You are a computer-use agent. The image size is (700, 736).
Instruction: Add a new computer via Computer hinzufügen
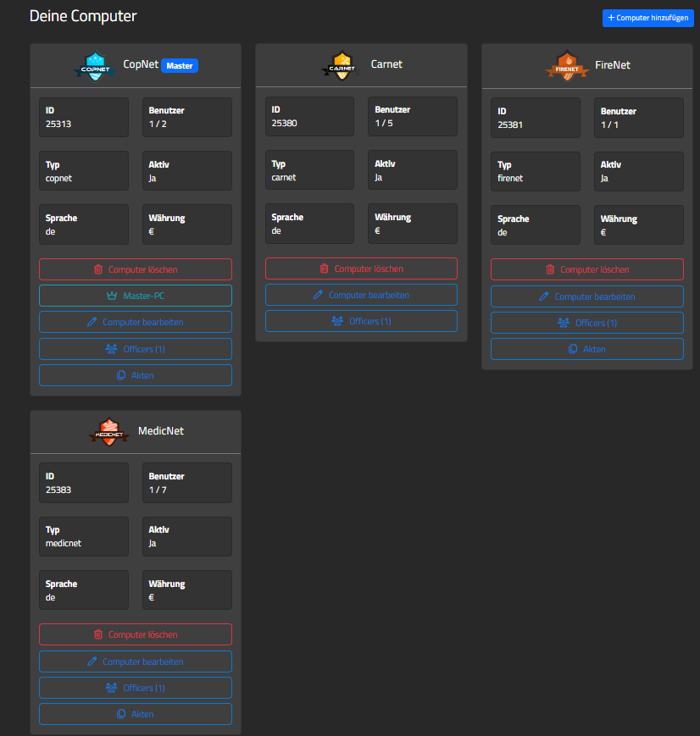point(647,18)
